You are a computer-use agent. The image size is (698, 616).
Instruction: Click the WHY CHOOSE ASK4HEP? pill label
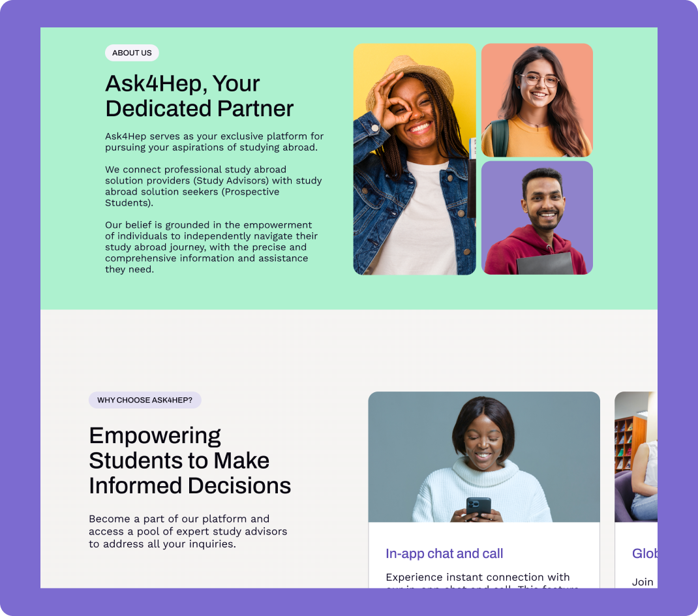[145, 400]
